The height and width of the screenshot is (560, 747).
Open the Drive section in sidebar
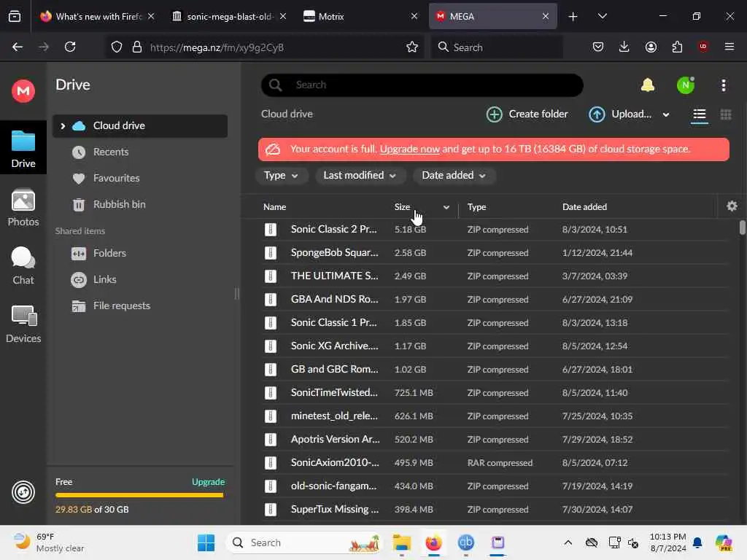(x=23, y=149)
